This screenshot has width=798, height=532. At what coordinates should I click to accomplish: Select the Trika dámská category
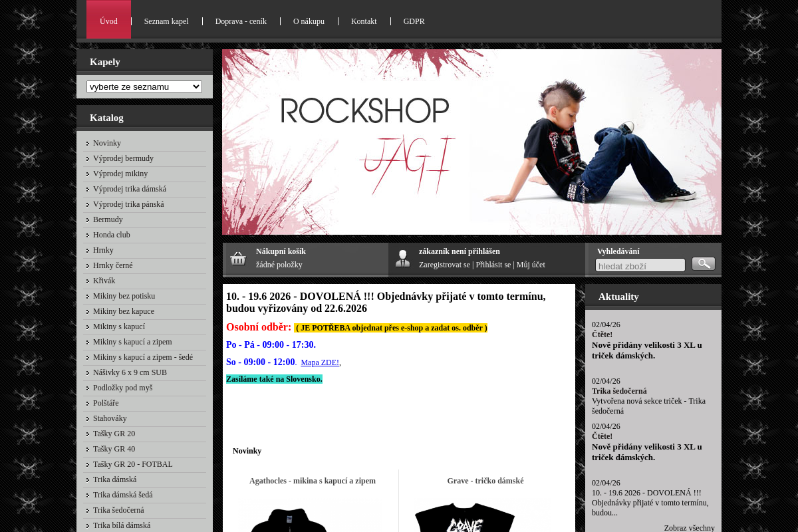click(114, 479)
